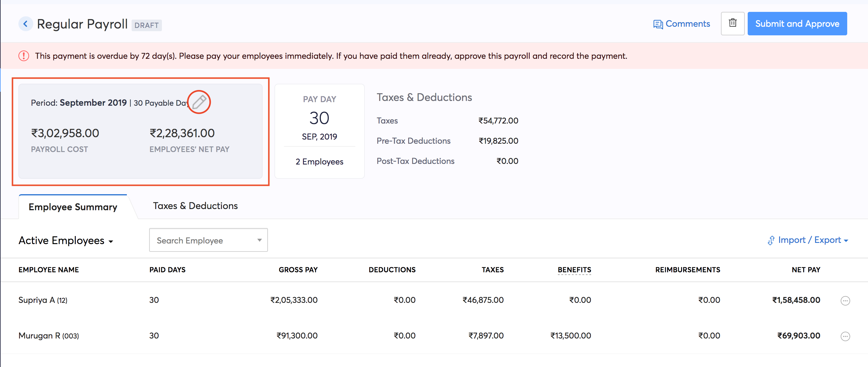Screen dimensions: 868x367
Task: Click the trash delete icon
Action: click(x=732, y=23)
